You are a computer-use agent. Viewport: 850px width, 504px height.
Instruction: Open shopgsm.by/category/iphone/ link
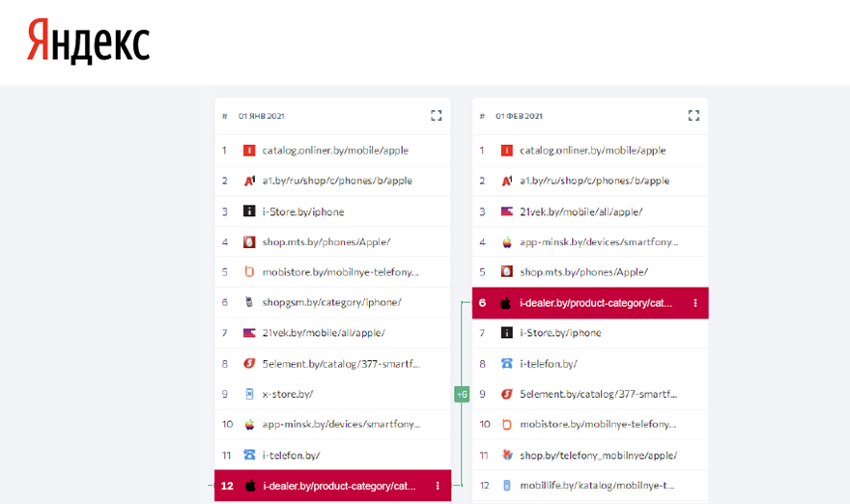pyautogui.click(x=331, y=302)
